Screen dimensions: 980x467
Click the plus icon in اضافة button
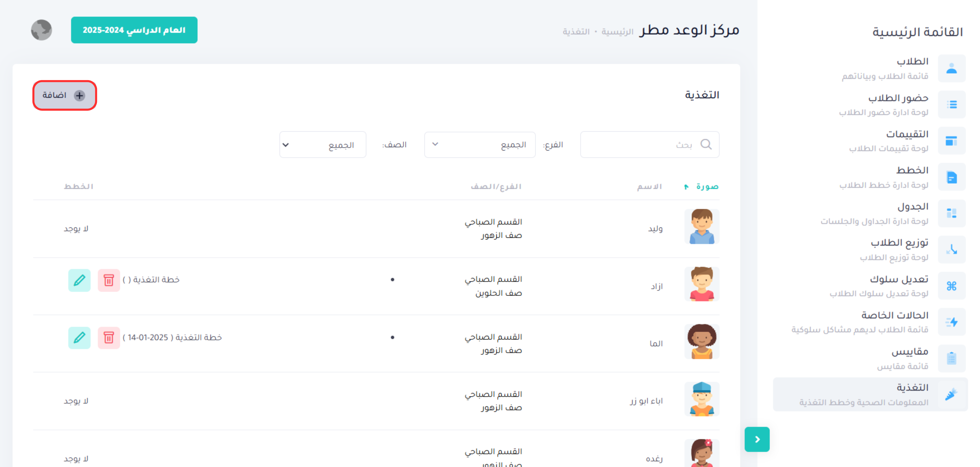[x=80, y=95]
